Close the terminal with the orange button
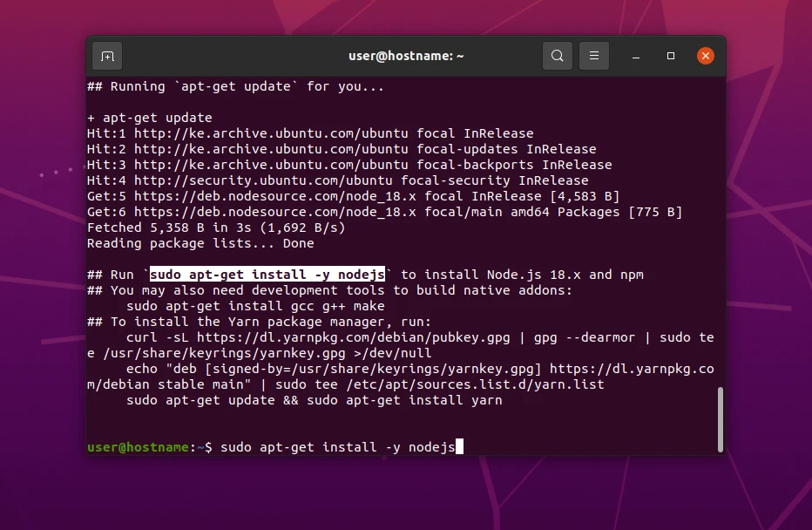This screenshot has height=530, width=812. 706,56
